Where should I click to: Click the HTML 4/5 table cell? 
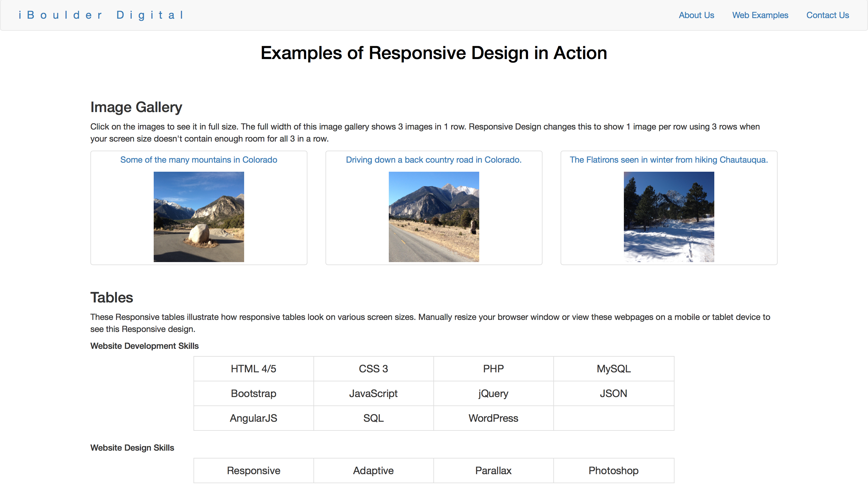point(253,369)
